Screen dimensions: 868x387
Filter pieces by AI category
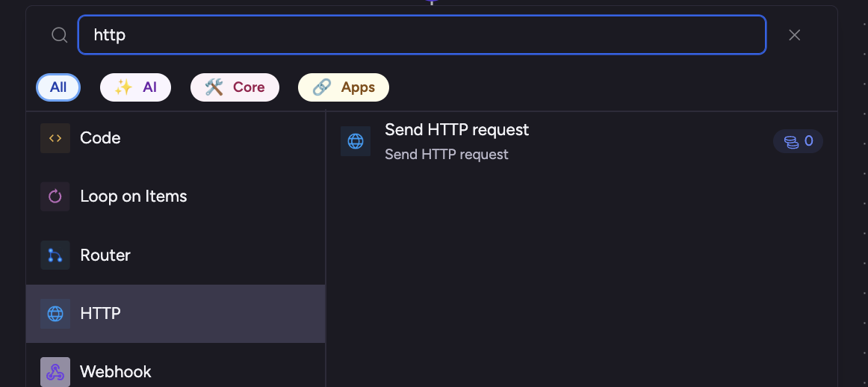point(135,87)
